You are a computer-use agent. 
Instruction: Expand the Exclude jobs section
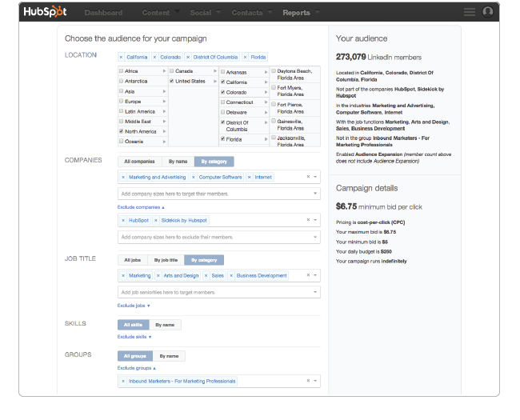pyautogui.click(x=134, y=306)
